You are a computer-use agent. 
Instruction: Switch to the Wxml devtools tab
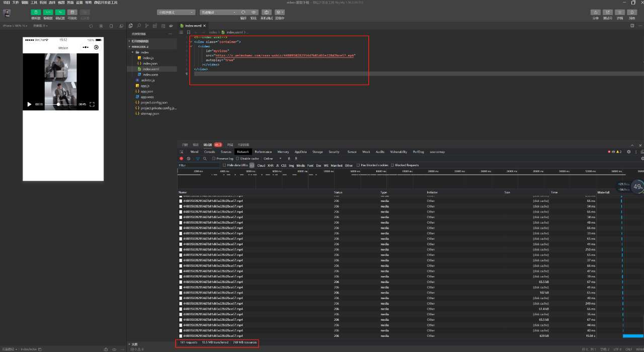point(194,152)
